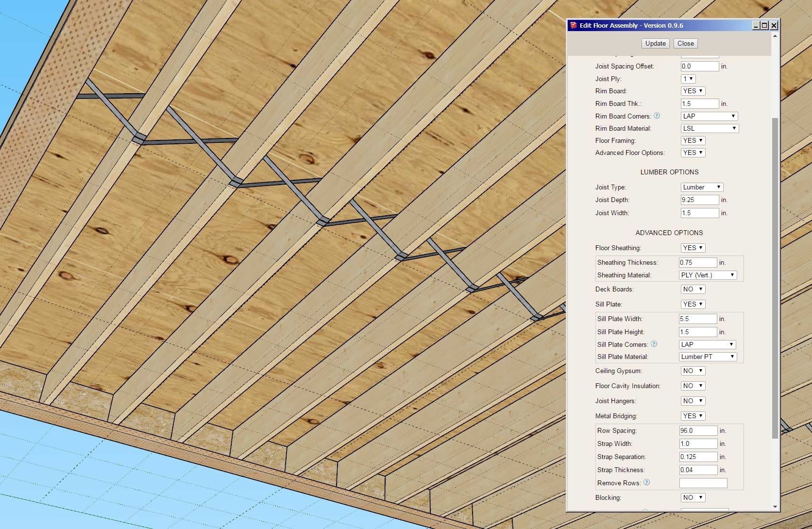Open the Metal Bridging dropdown

pos(693,416)
